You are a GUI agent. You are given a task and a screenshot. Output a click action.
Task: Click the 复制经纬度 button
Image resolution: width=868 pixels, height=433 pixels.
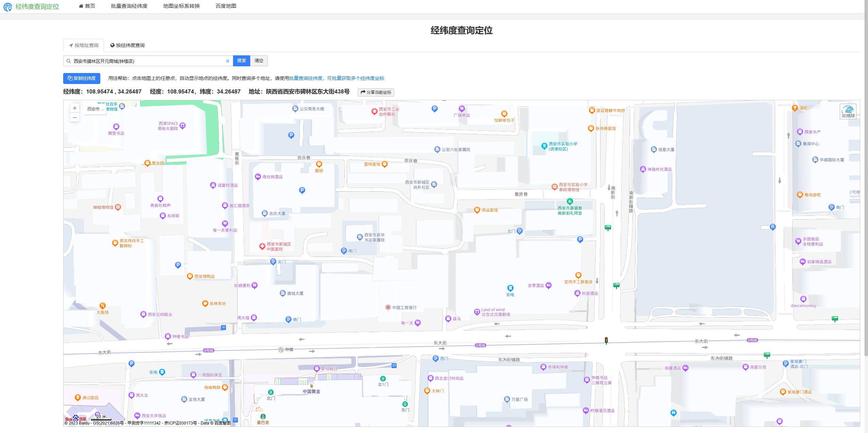pyautogui.click(x=82, y=78)
